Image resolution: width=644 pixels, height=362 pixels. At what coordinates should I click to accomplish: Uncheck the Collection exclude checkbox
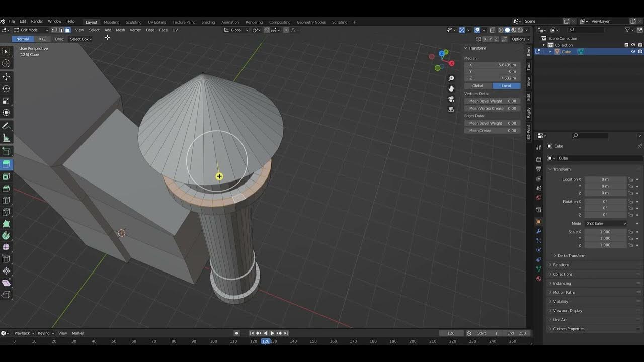626,45
